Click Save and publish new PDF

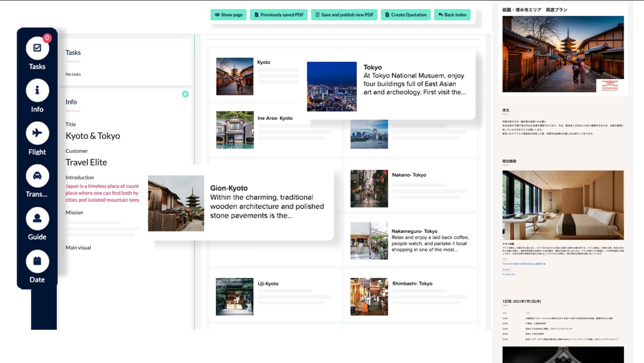coord(344,15)
